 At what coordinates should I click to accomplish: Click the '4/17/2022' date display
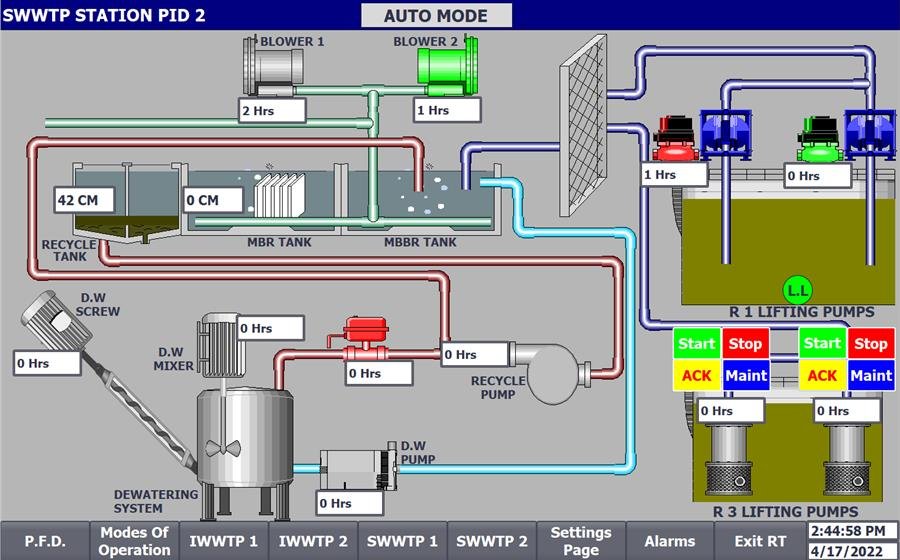click(x=852, y=550)
